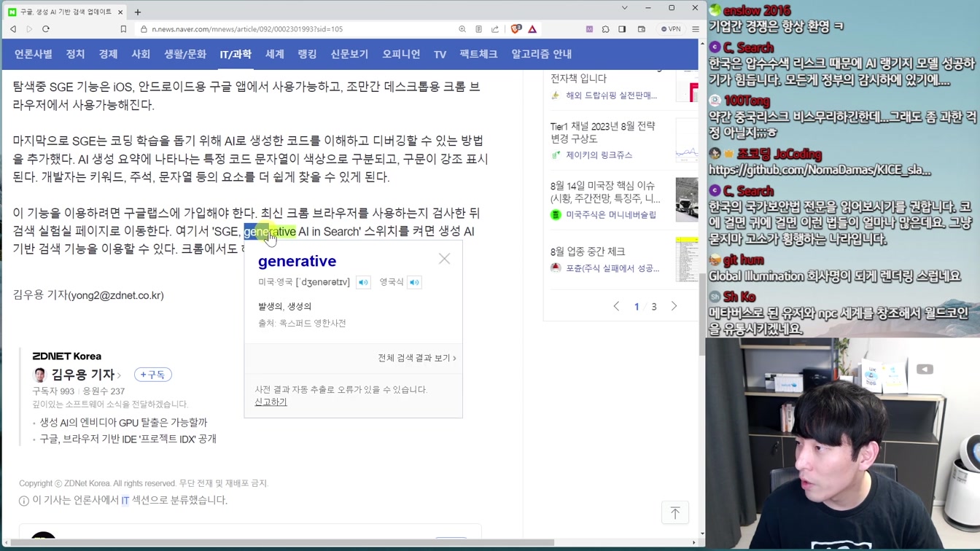Open the 언론사별 menu
This screenshot has height=551, width=980.
(x=34, y=54)
